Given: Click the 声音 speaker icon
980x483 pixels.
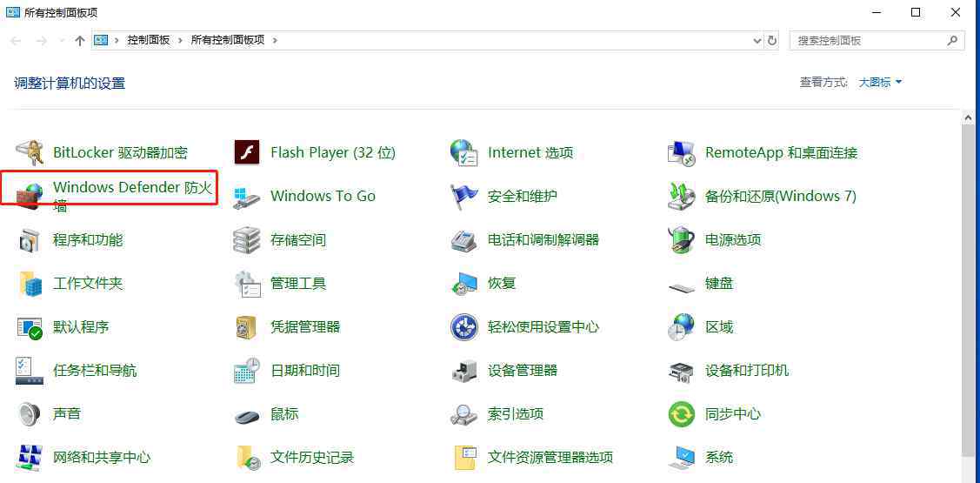Looking at the screenshot, I should coord(29,414).
